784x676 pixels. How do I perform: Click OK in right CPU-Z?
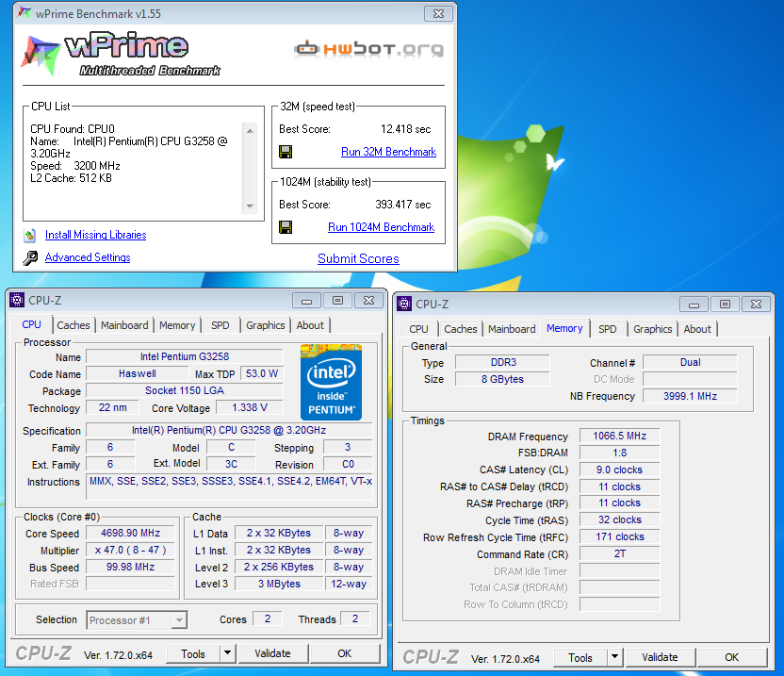click(731, 657)
